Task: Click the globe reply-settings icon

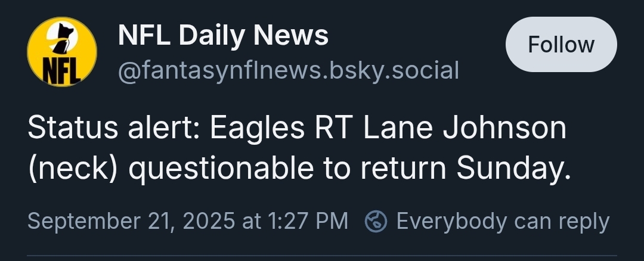Action: [376, 221]
